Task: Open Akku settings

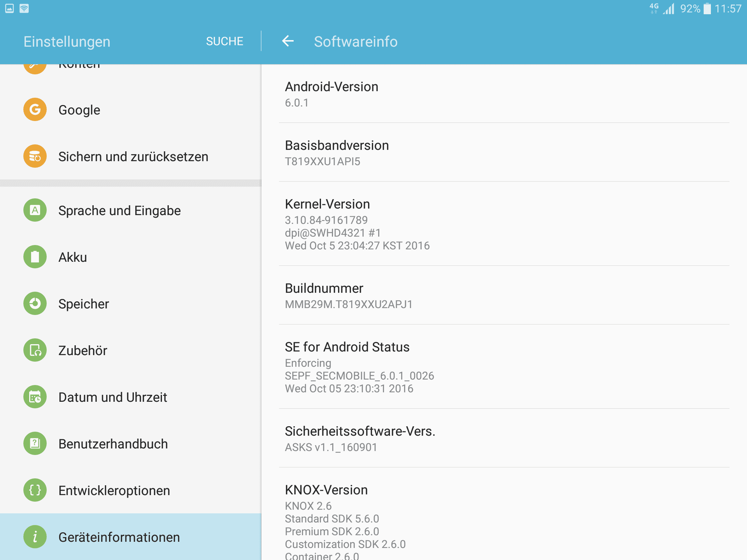Action: point(130,257)
